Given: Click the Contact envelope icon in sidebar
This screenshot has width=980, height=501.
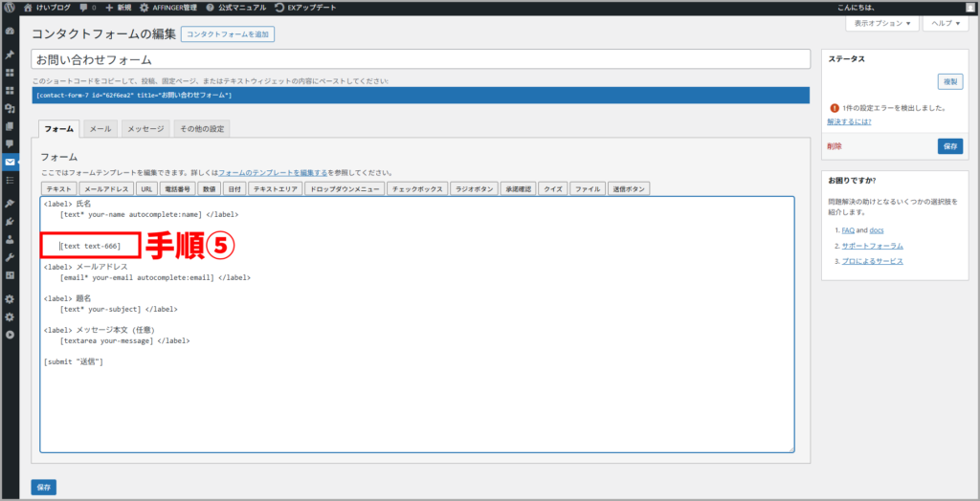Looking at the screenshot, I should (10, 163).
